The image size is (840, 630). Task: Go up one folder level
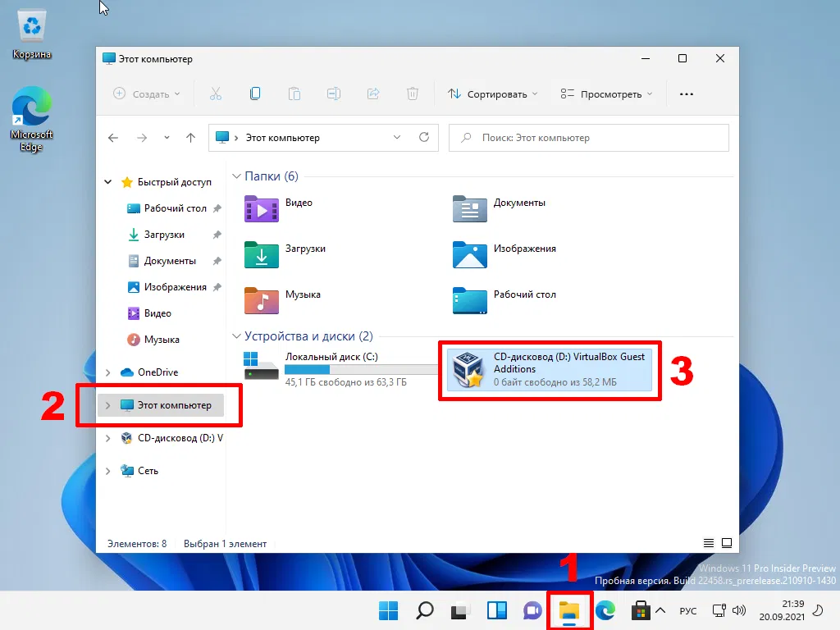tap(190, 137)
